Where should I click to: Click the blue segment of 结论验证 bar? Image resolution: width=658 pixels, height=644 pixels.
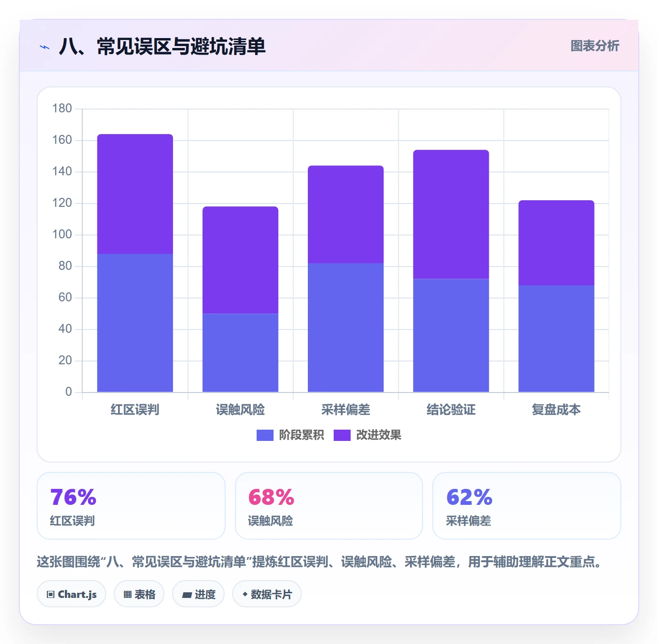pyautogui.click(x=451, y=336)
